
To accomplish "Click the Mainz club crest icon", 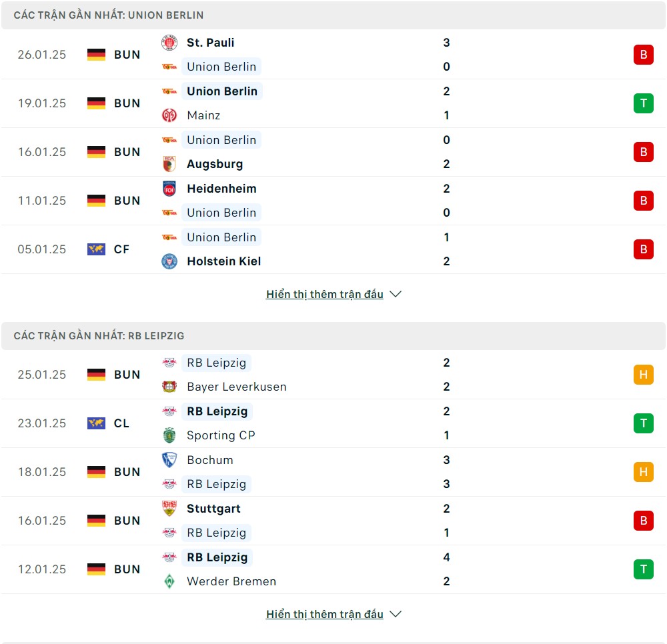I will coord(169,115).
